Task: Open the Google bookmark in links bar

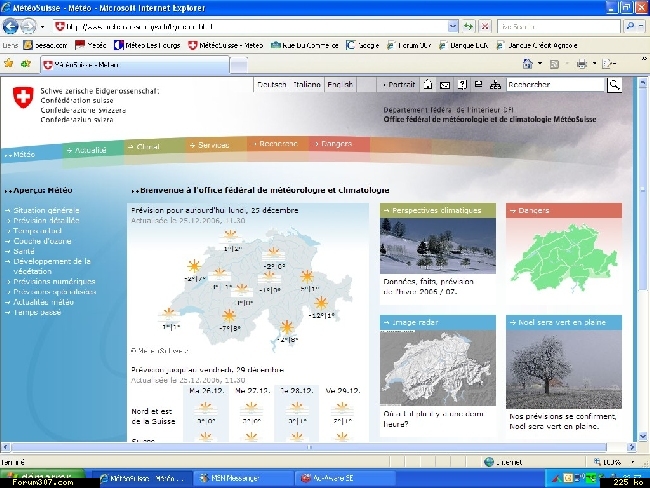Action: [x=363, y=45]
